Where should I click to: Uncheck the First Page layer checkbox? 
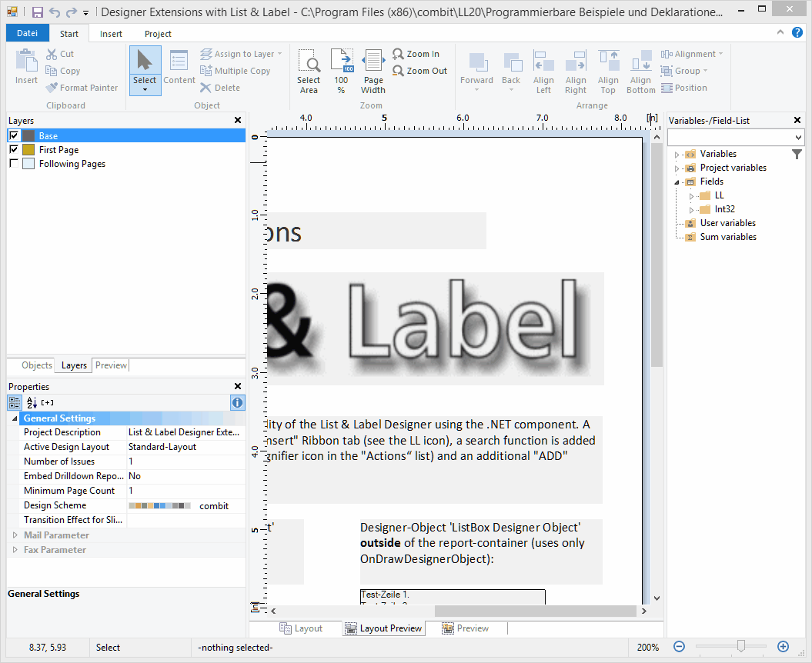pyautogui.click(x=14, y=149)
